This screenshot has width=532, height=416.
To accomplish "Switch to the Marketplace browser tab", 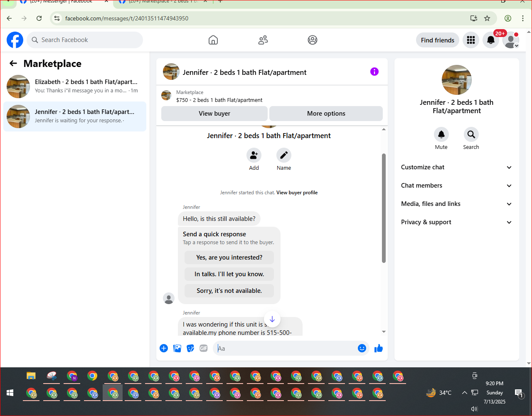I will click(x=162, y=2).
